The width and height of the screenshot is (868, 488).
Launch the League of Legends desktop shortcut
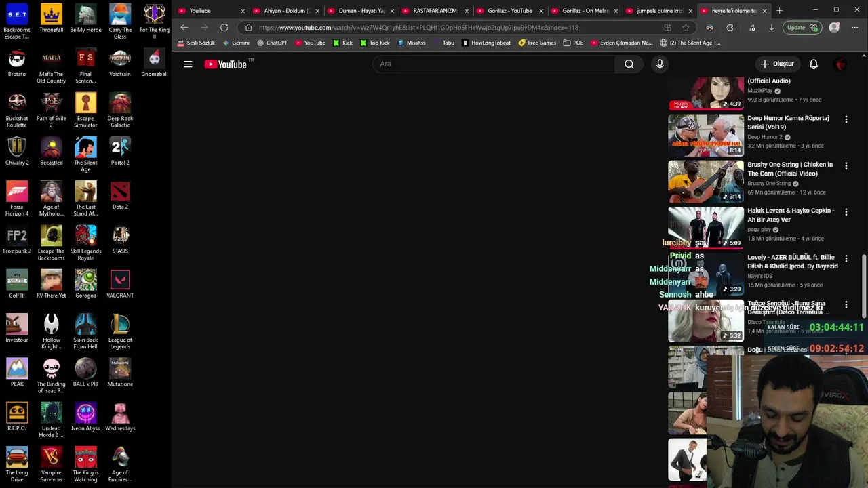[120, 331]
